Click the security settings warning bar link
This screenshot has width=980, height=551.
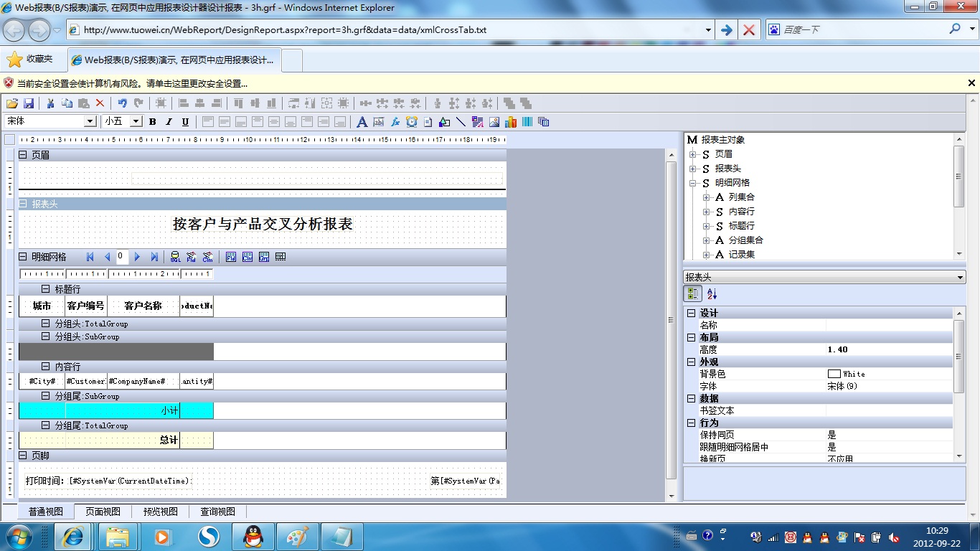[133, 83]
